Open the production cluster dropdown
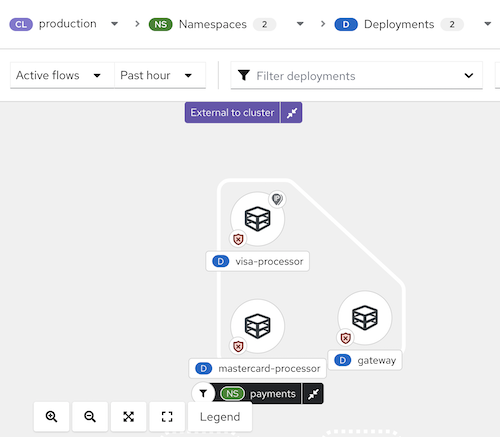This screenshot has width=500, height=437. pyautogui.click(x=114, y=24)
